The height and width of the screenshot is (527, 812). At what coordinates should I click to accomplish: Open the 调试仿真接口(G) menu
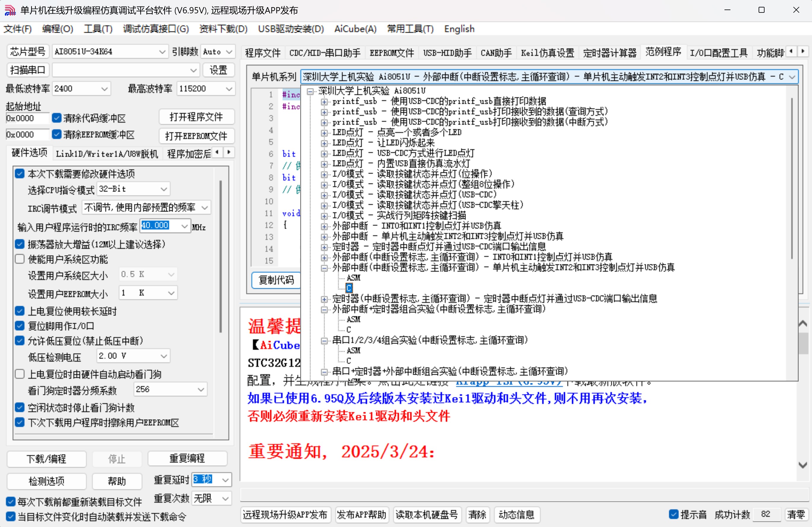coord(156,29)
